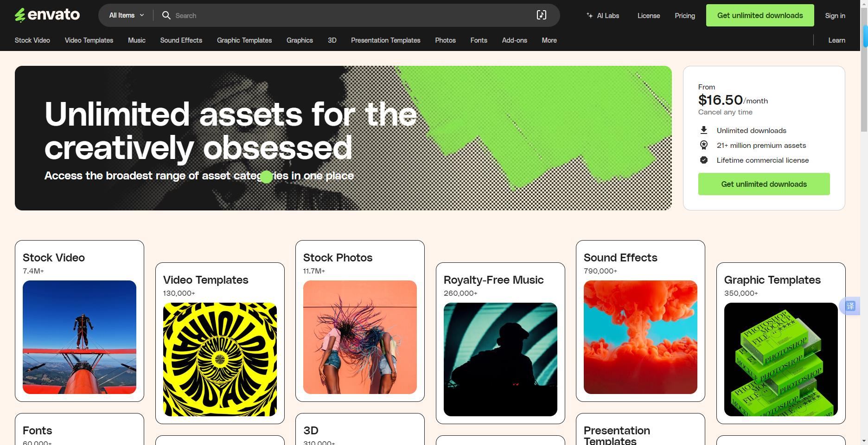Screen dimensions: 868x445
Task: Focus the Search input field
Action: click(x=352, y=15)
